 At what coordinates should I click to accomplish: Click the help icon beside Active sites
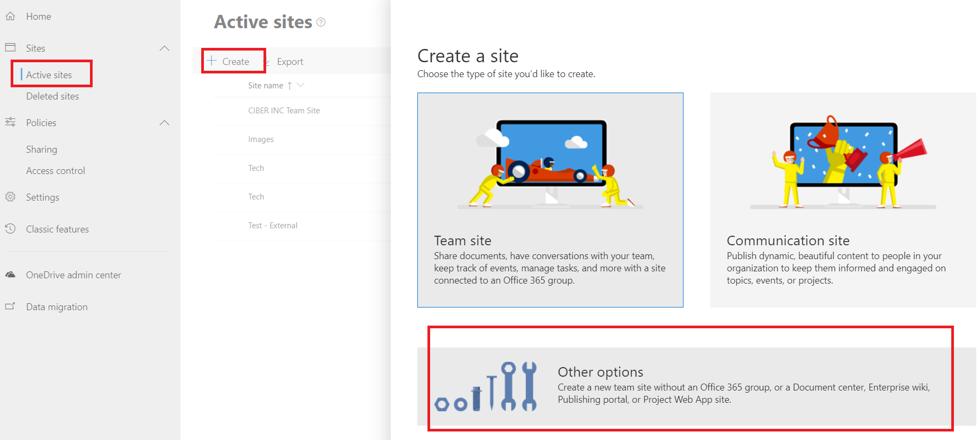click(x=321, y=22)
